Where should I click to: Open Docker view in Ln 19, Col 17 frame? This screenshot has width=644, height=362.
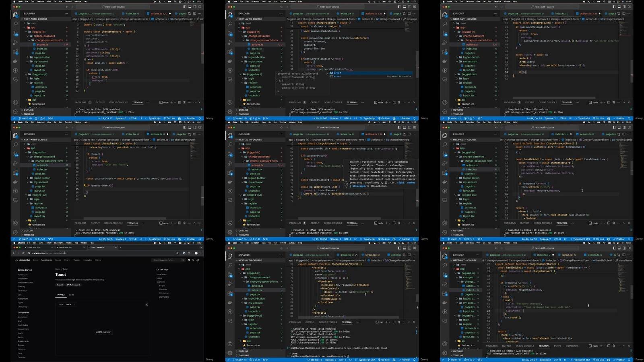pyautogui.click(x=15, y=61)
